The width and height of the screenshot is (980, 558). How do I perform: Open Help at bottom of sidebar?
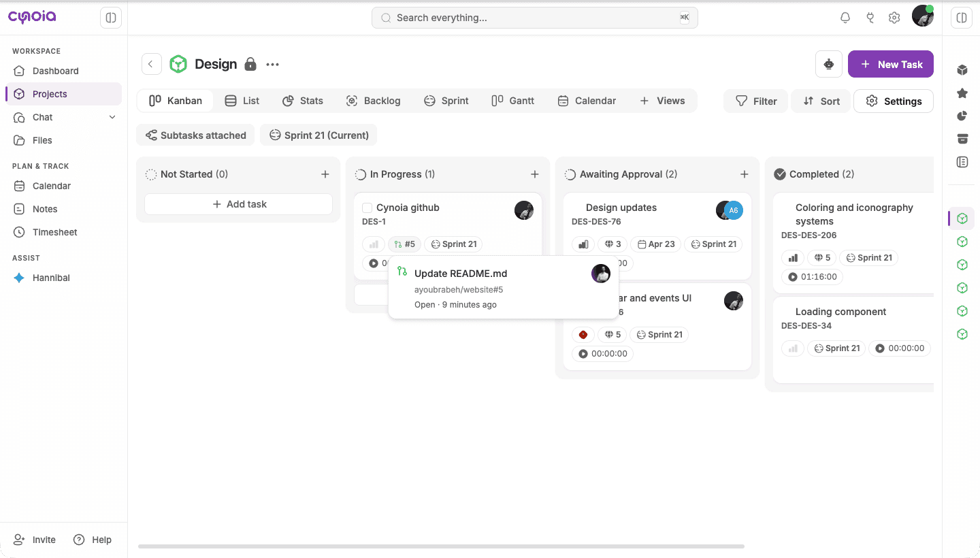click(x=93, y=540)
